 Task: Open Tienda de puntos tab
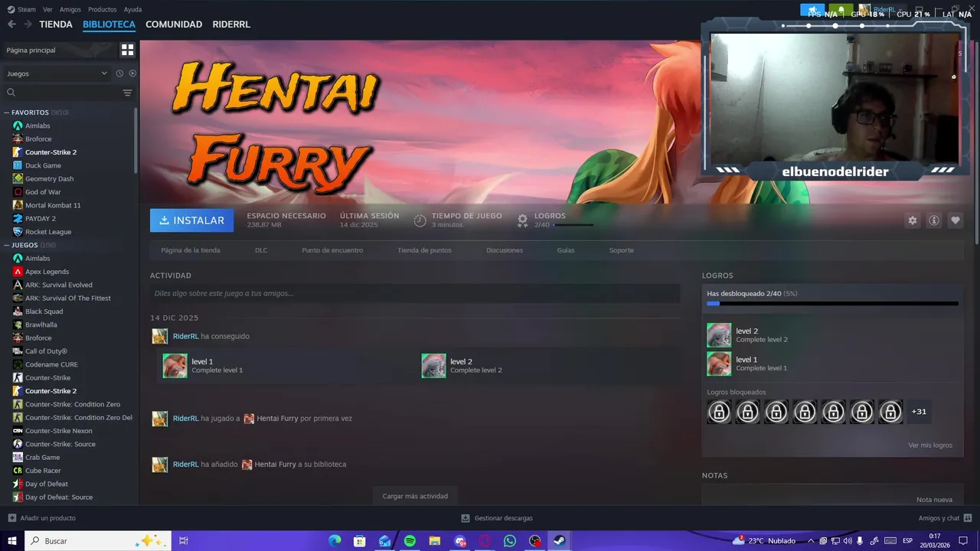pyautogui.click(x=424, y=250)
